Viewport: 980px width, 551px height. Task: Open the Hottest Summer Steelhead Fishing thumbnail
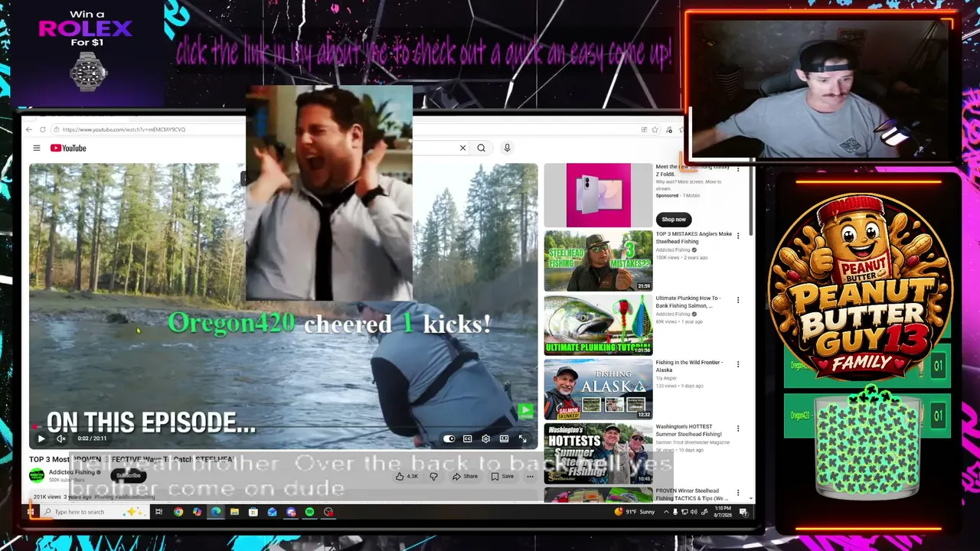click(598, 454)
